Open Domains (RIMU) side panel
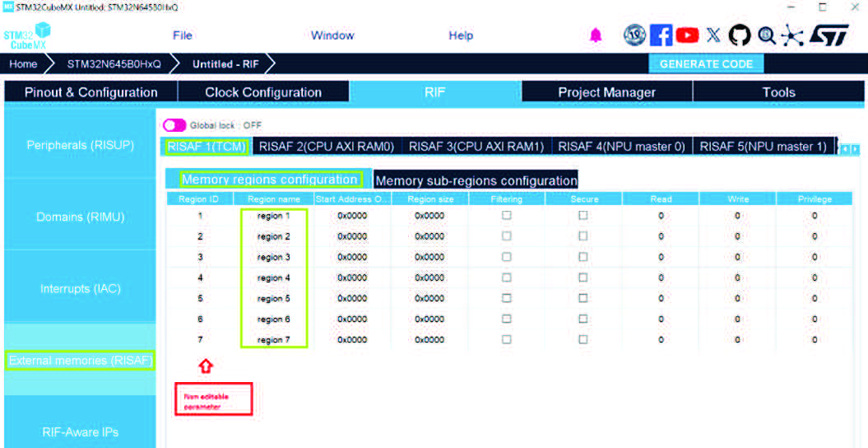Image resolution: width=868 pixels, height=448 pixels. click(81, 217)
